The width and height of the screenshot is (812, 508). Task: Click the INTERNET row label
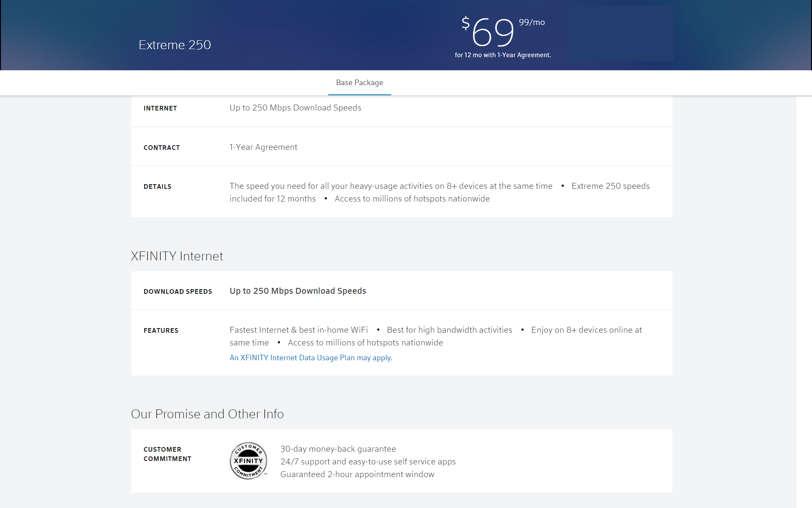pyautogui.click(x=160, y=108)
